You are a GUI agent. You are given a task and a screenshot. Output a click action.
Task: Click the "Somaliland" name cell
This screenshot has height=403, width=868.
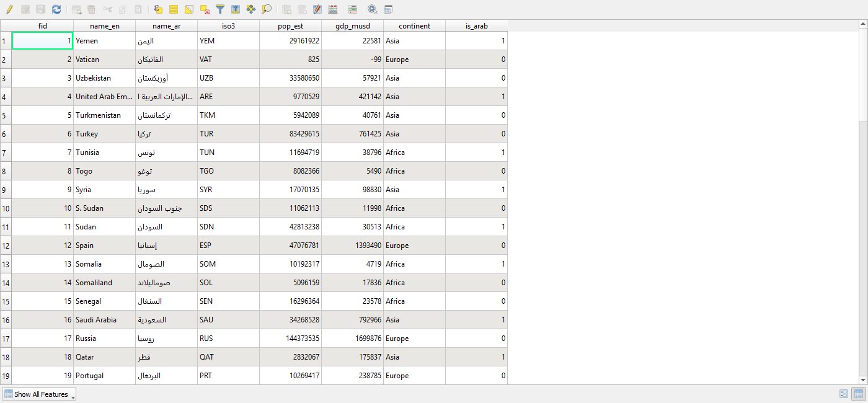pos(104,283)
